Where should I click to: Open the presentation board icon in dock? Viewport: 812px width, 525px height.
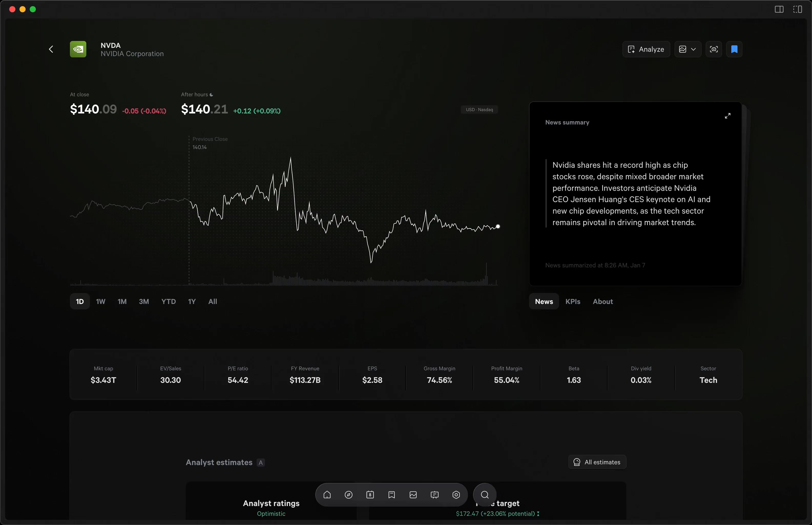[434, 495]
